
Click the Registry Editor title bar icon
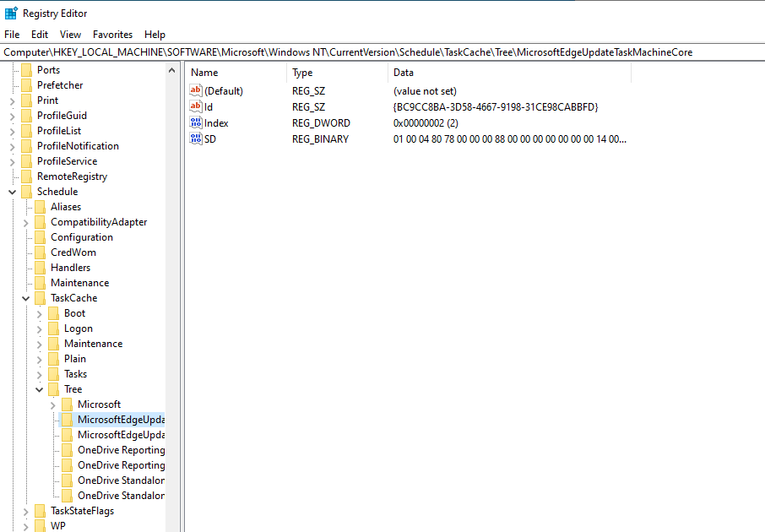tap(11, 13)
